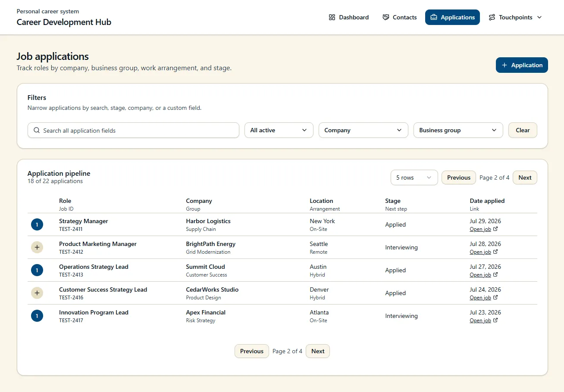Select the Applications tab

(452, 17)
